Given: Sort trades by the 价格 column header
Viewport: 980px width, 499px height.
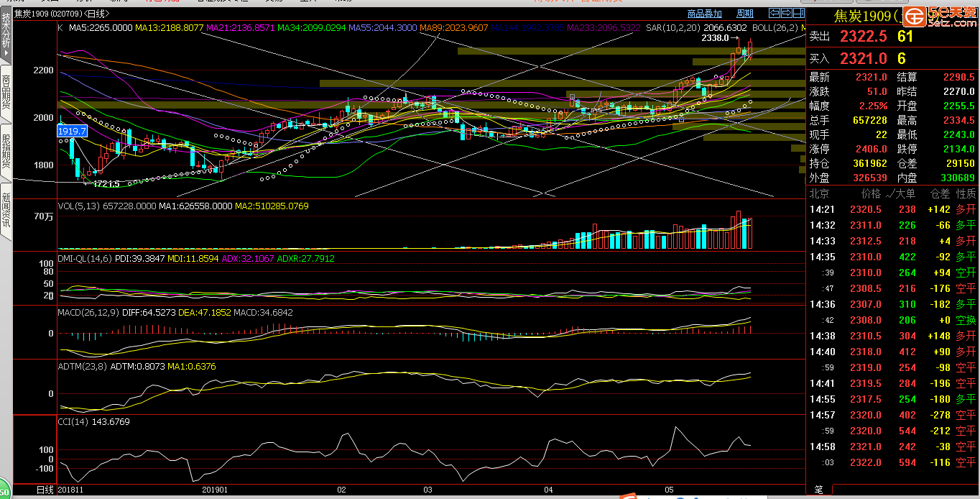Looking at the screenshot, I should (871, 193).
